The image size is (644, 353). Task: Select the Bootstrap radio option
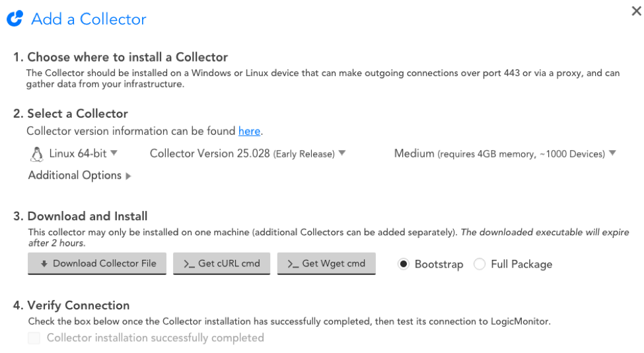404,264
